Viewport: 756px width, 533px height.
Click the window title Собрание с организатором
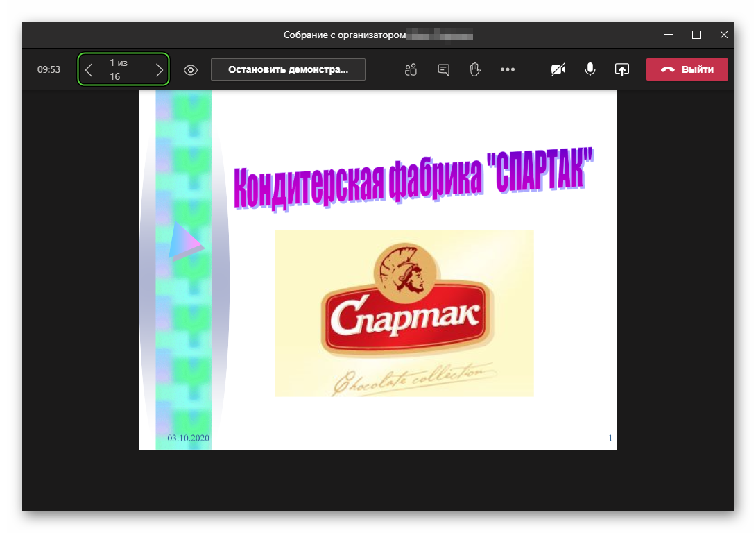pyautogui.click(x=344, y=35)
